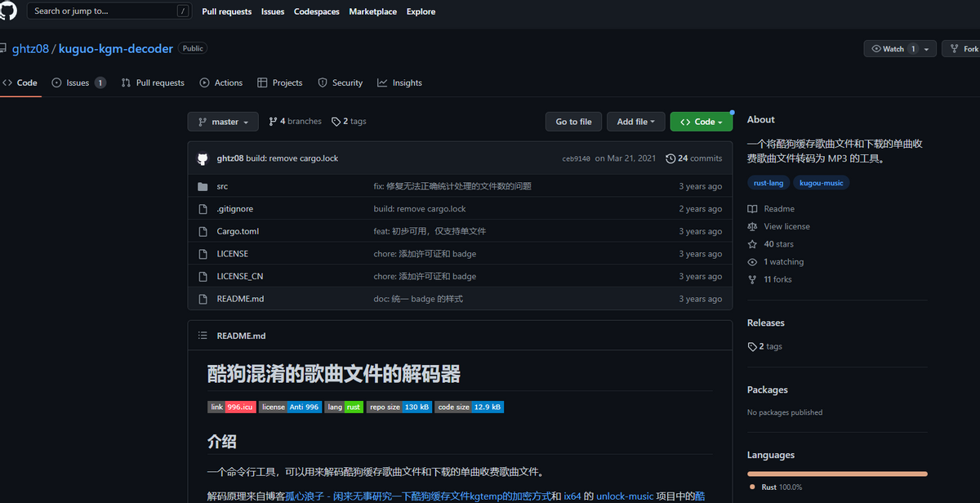
Task: Focus the Search or jump to field
Action: [x=109, y=11]
